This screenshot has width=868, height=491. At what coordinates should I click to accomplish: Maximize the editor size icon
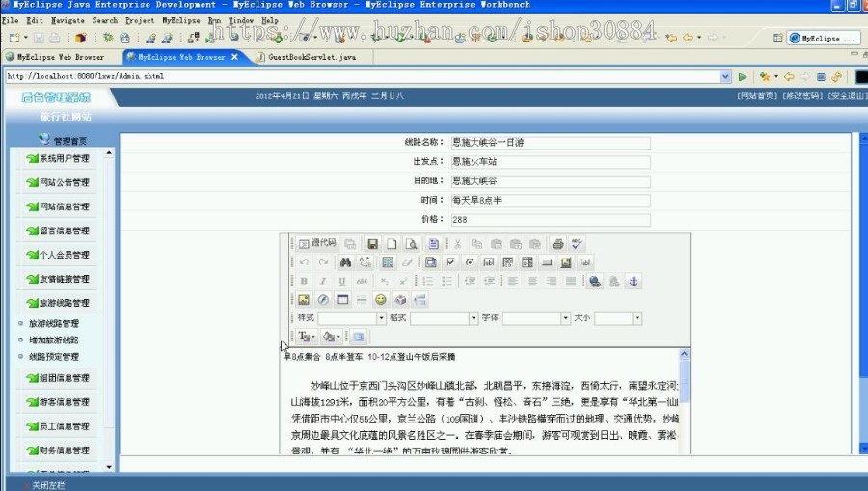tap(358, 337)
